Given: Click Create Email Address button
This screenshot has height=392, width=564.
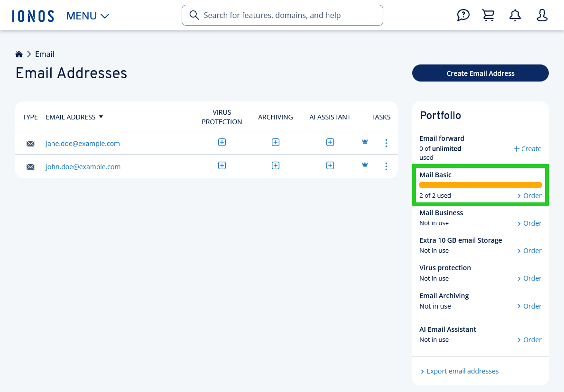Looking at the screenshot, I should [x=480, y=73].
